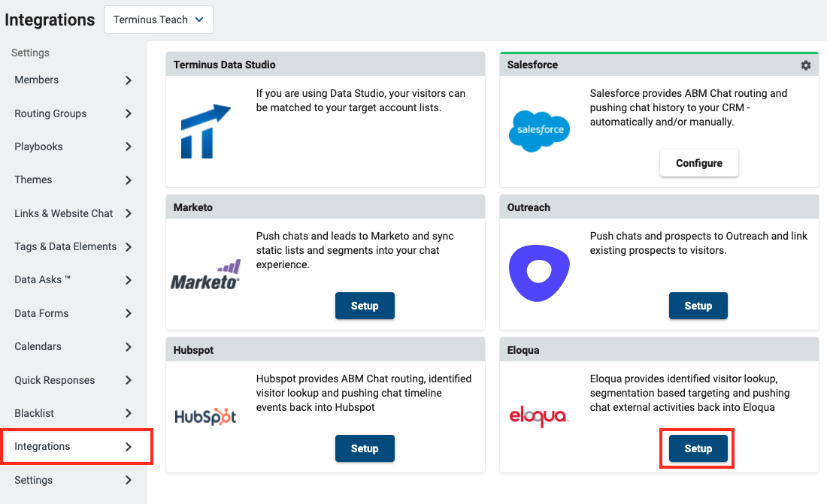This screenshot has height=504, width=827.
Task: Click the Salesforce card title
Action: coord(532,65)
